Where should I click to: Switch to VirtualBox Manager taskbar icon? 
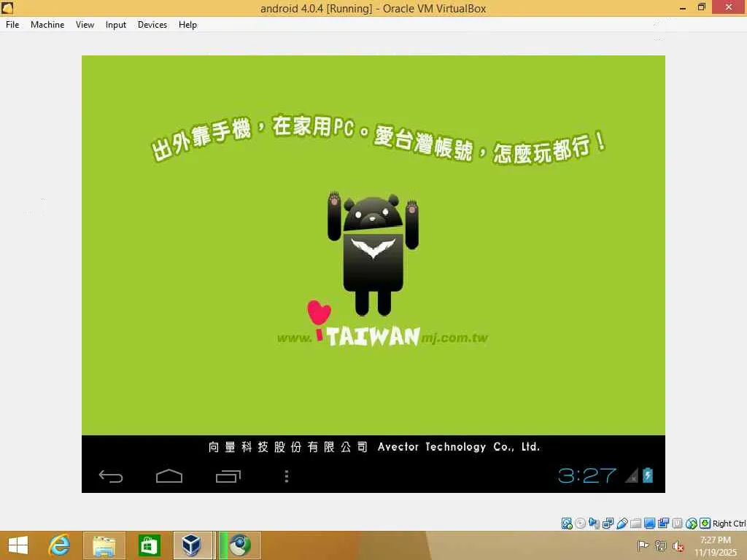[192, 545]
